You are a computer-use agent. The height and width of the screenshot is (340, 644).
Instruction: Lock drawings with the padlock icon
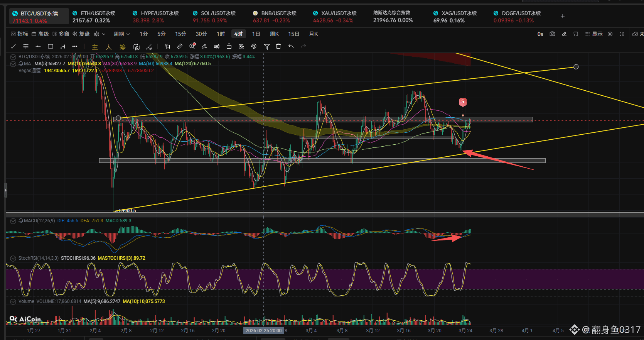click(229, 46)
